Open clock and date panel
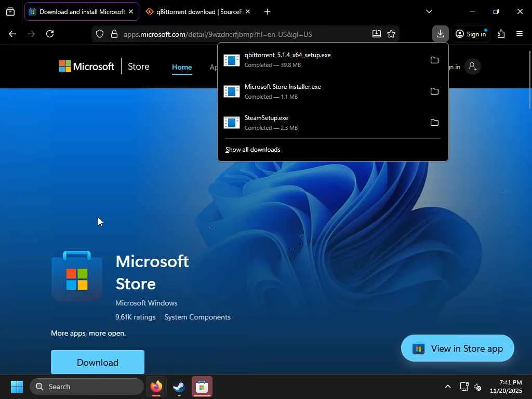Screen dimensions: 532x399 pyautogui.click(x=506, y=387)
